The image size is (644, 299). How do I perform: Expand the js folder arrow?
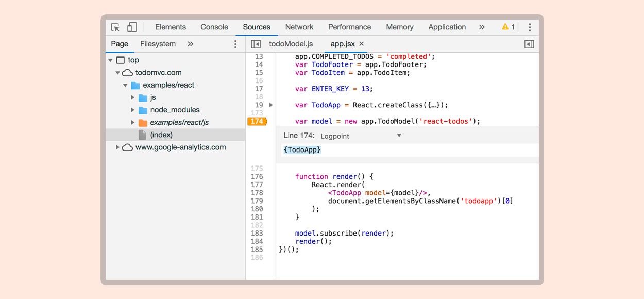133,97
